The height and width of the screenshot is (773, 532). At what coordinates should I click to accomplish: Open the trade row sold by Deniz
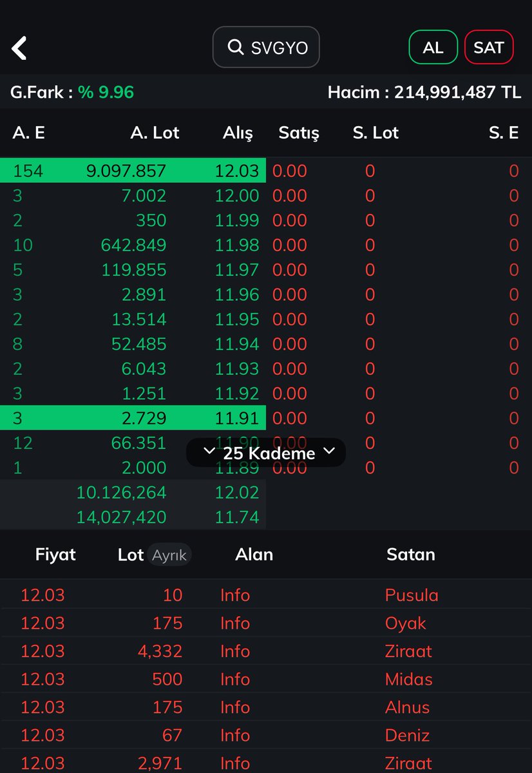click(266, 735)
